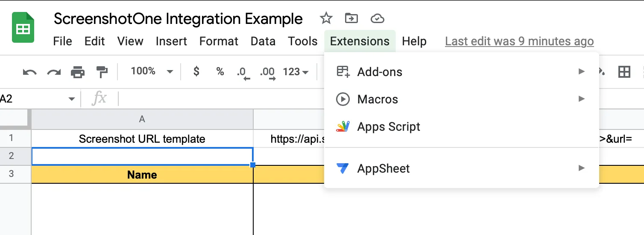Undo the last action
This screenshot has height=235, width=644.
point(29,72)
